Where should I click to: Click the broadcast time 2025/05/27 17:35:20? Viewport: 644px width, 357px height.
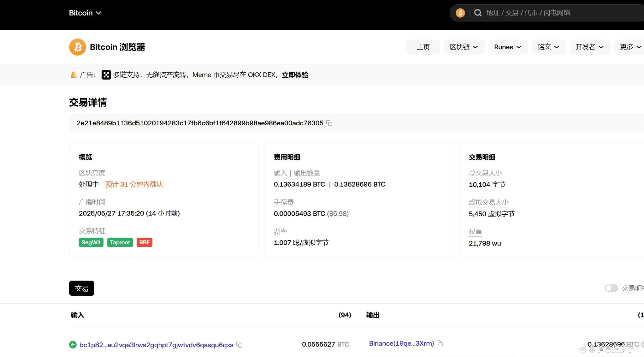click(111, 213)
